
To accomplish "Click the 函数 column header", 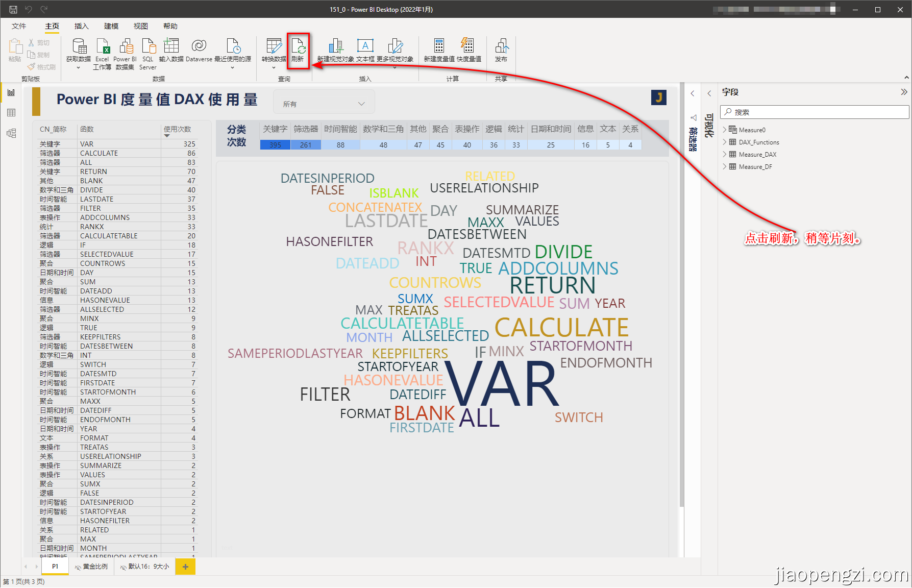I will pos(87,129).
